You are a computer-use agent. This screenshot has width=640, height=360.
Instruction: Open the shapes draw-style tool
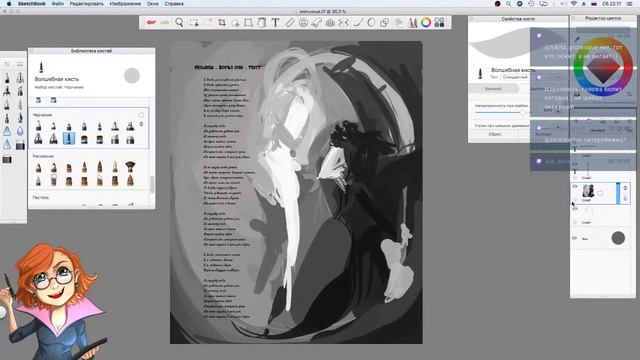(384, 23)
